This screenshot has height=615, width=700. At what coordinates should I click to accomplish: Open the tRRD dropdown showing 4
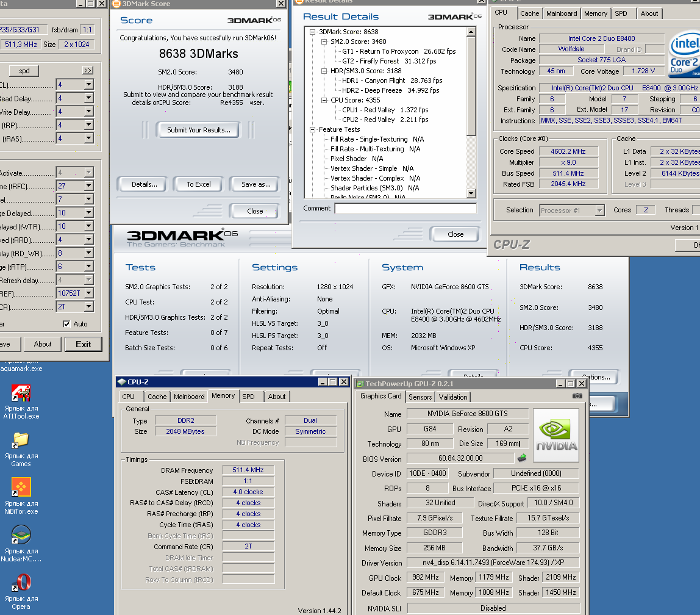88,239
